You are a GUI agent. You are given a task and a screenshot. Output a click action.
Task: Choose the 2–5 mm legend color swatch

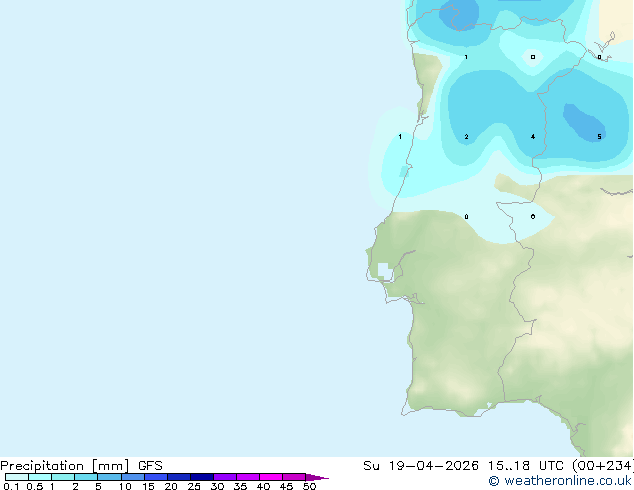[86, 477]
